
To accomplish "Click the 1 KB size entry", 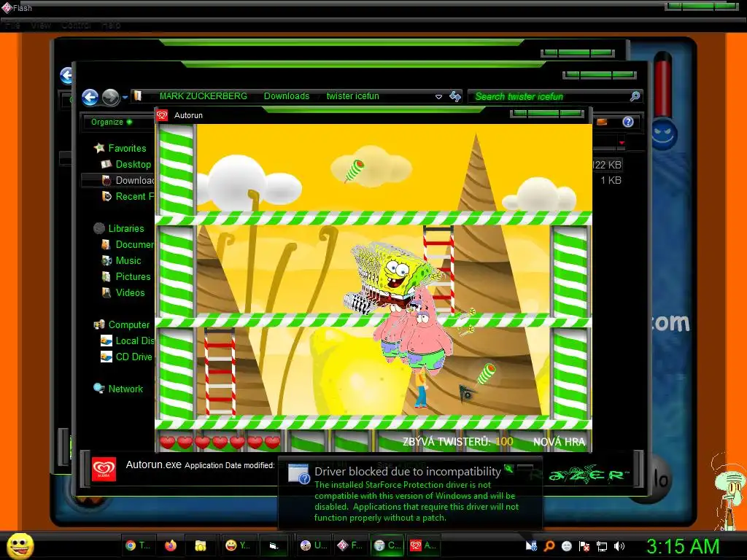I will tap(611, 181).
